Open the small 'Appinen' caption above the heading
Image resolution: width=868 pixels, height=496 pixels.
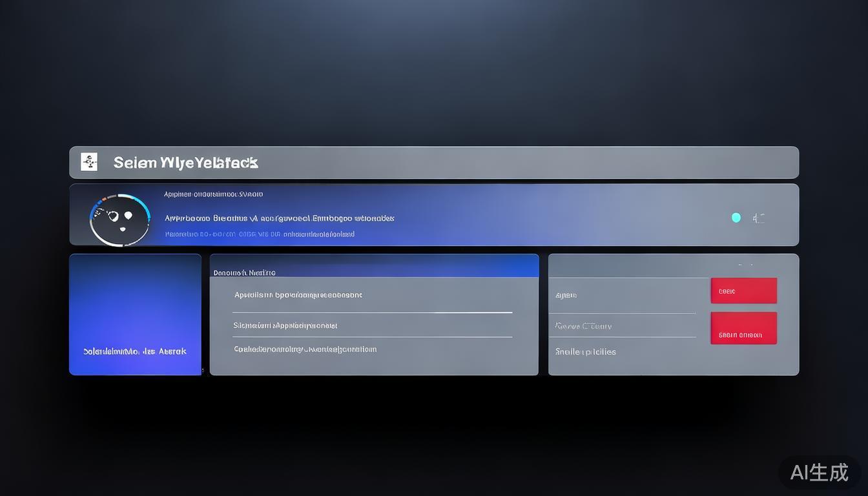213,194
